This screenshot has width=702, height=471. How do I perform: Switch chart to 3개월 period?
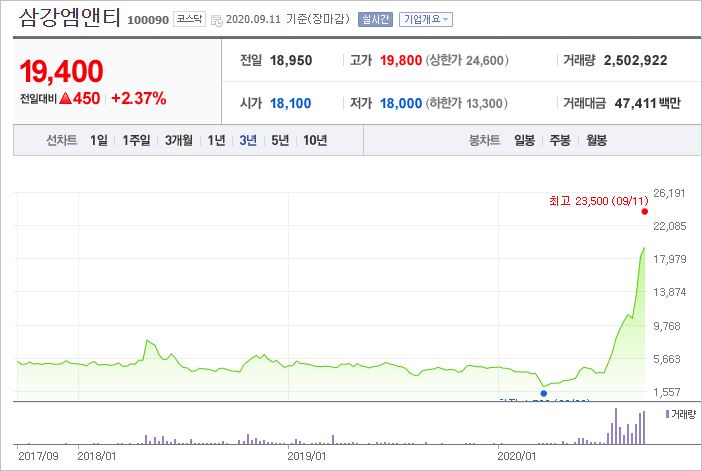[x=179, y=140]
